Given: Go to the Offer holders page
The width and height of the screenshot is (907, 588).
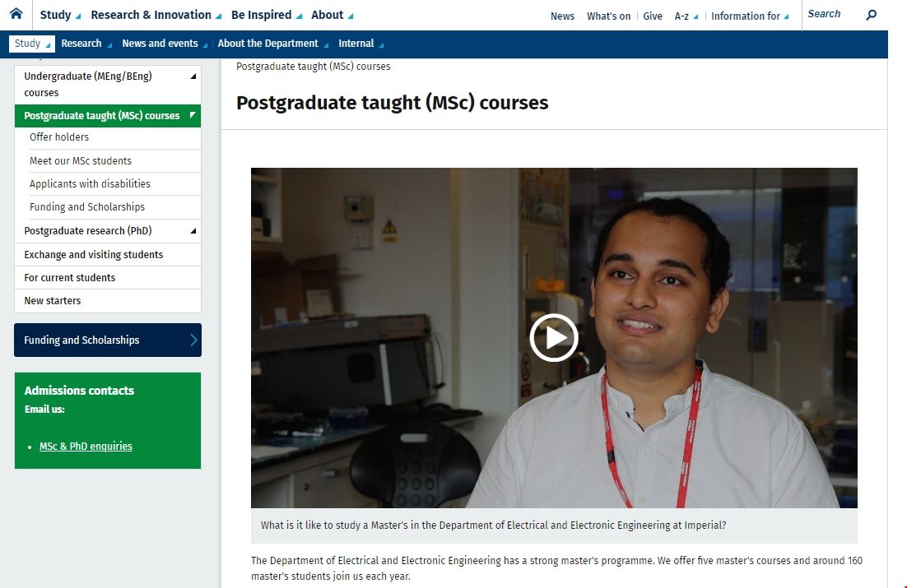Looking at the screenshot, I should click(x=59, y=137).
